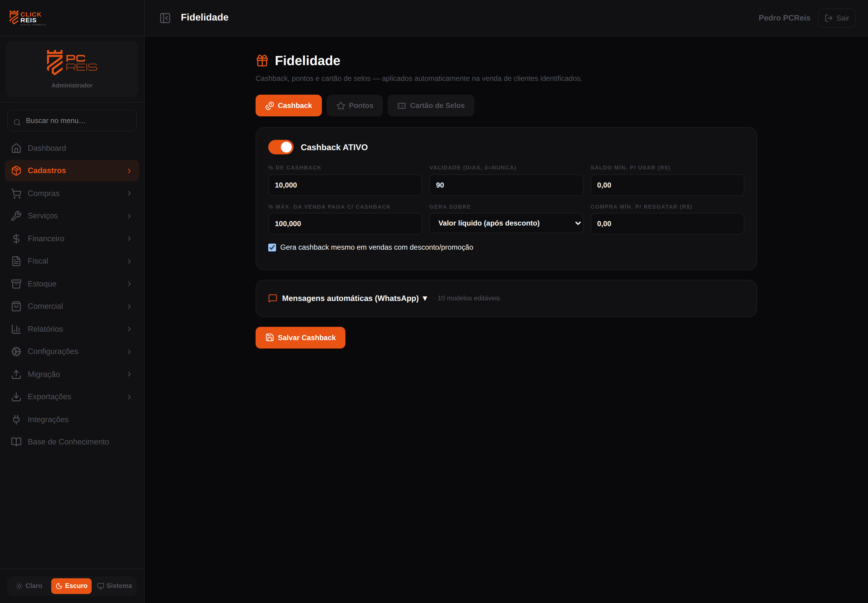The width and height of the screenshot is (868, 603).
Task: Open Base de Conhecimento menu item
Action: tap(72, 442)
